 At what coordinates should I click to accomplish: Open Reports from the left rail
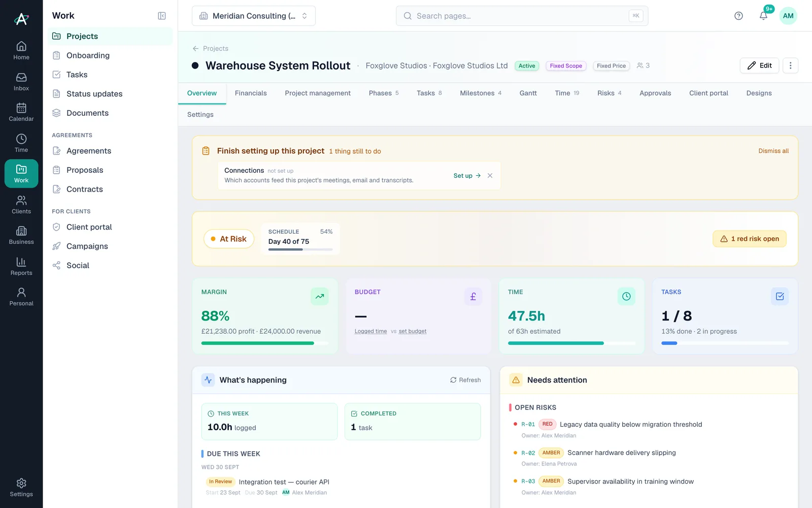click(21, 266)
